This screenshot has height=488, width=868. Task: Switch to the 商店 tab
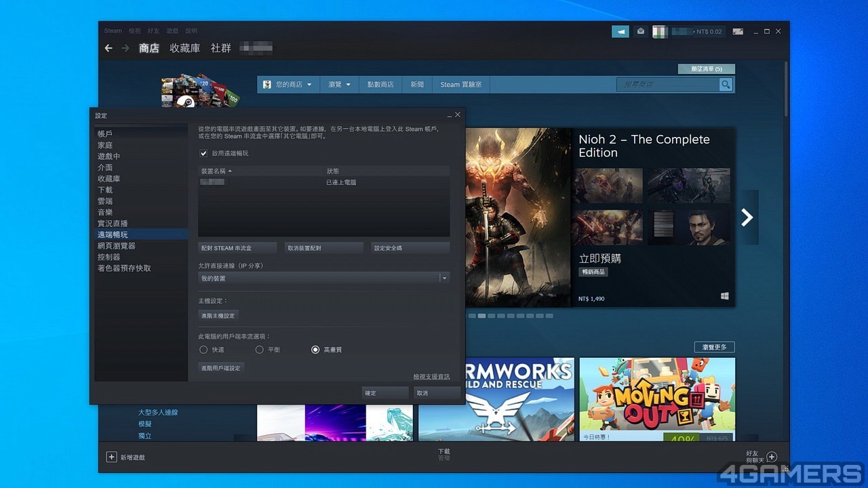(149, 48)
